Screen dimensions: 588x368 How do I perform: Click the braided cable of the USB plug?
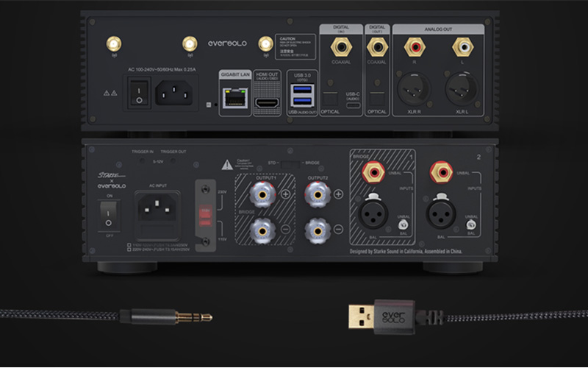pos(516,316)
